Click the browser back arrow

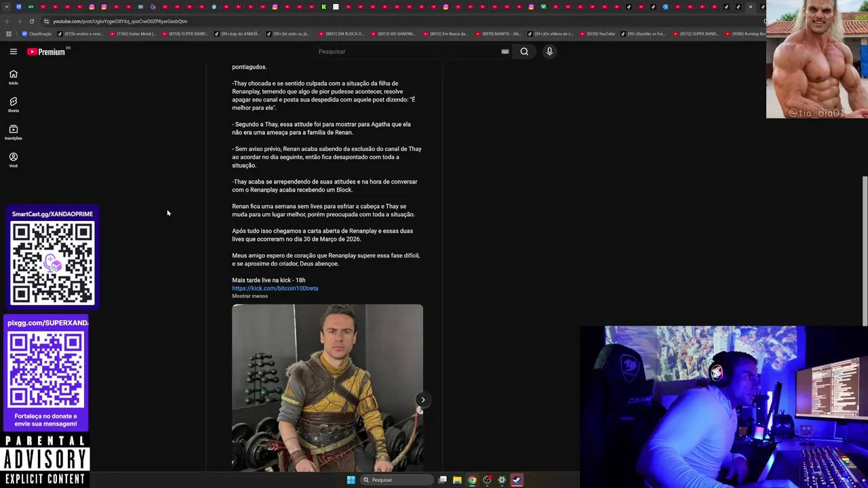click(x=7, y=21)
